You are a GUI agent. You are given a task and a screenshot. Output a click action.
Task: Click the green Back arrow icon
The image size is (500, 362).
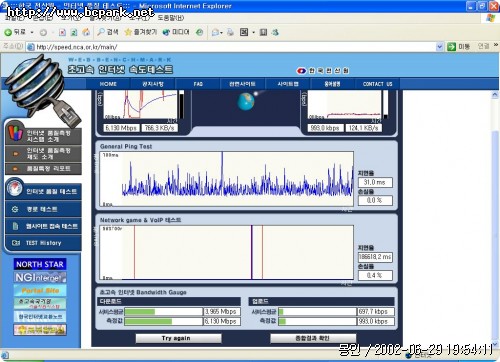click(8, 32)
